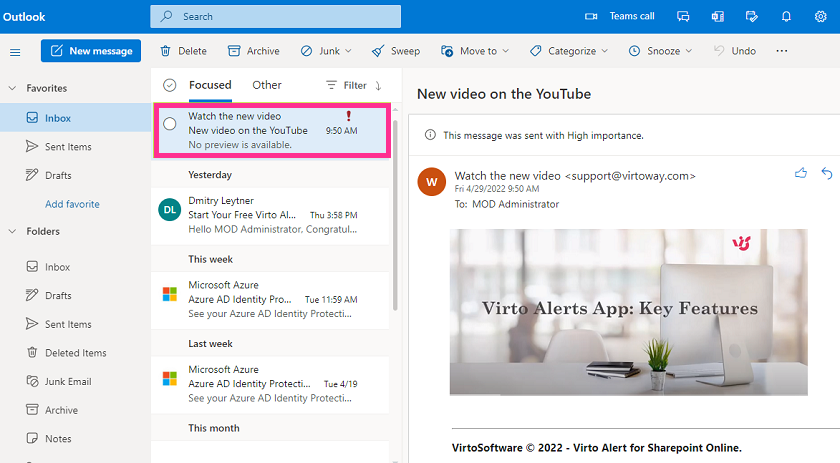Compose a New message
Screen dimensions: 840x463
[x=91, y=51]
